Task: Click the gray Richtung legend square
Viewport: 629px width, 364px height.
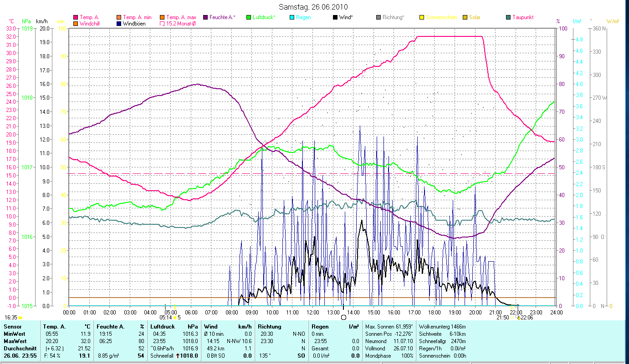Action: click(378, 17)
